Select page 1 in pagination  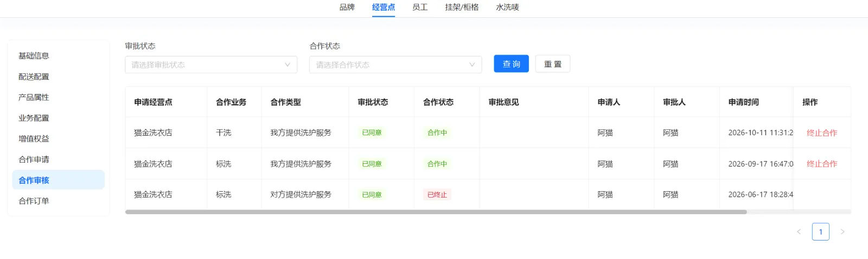821,232
